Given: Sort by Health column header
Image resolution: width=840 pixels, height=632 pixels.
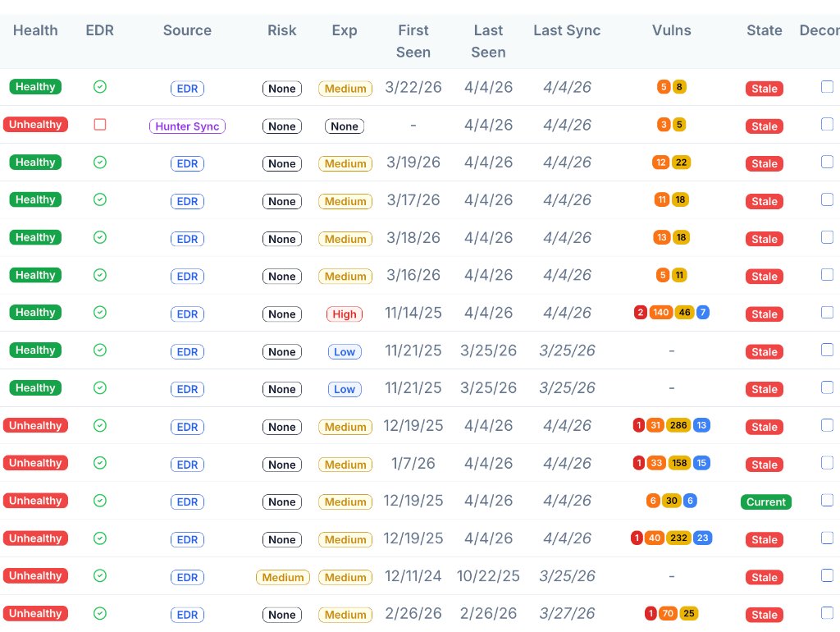Looking at the screenshot, I should (35, 30).
